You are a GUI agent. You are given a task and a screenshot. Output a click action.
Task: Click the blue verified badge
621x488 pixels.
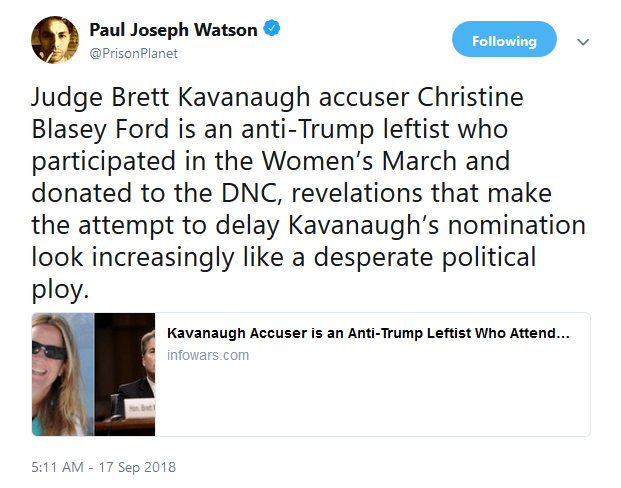pos(271,29)
